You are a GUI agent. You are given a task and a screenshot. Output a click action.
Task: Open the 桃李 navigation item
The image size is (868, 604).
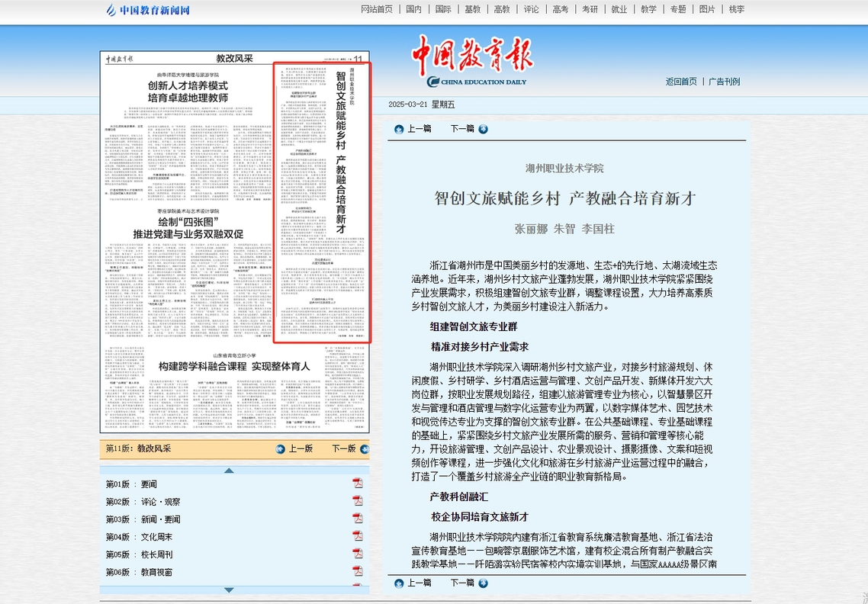(x=736, y=9)
